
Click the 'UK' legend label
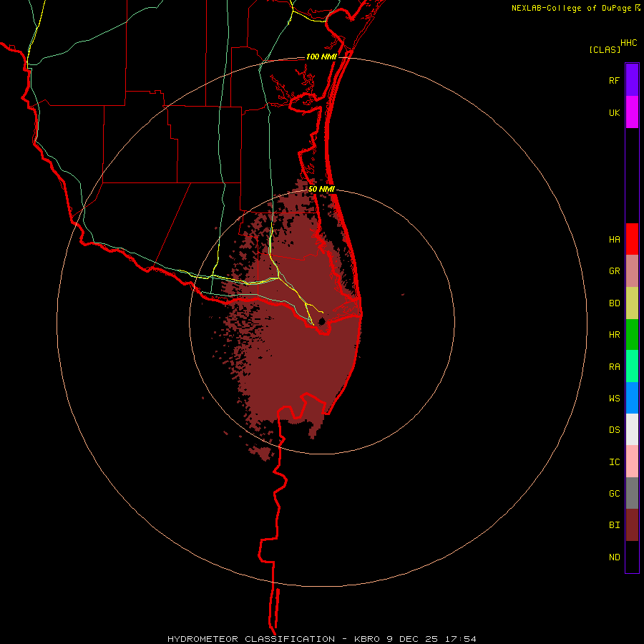(x=614, y=113)
